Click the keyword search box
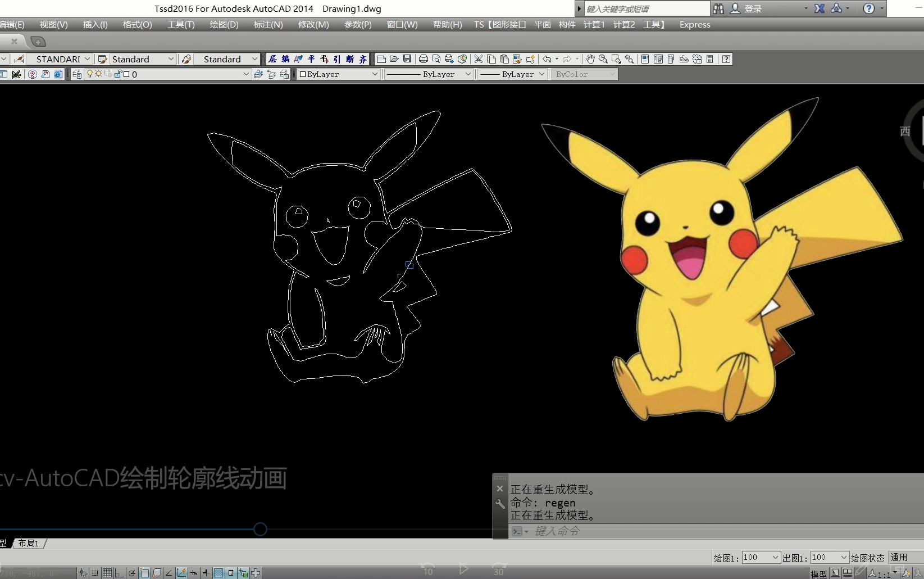The image size is (924, 579). (647, 8)
